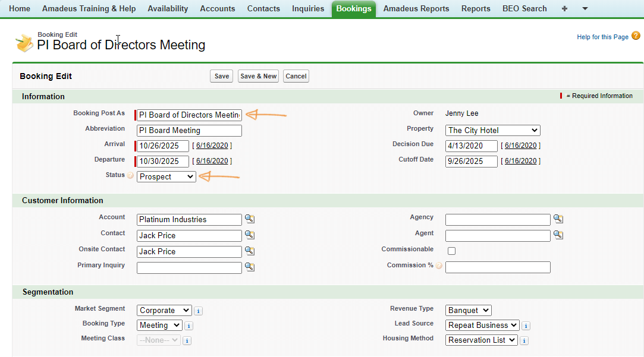Open the Amadeus Training & Help tab
644x357 pixels.
pos(89,9)
